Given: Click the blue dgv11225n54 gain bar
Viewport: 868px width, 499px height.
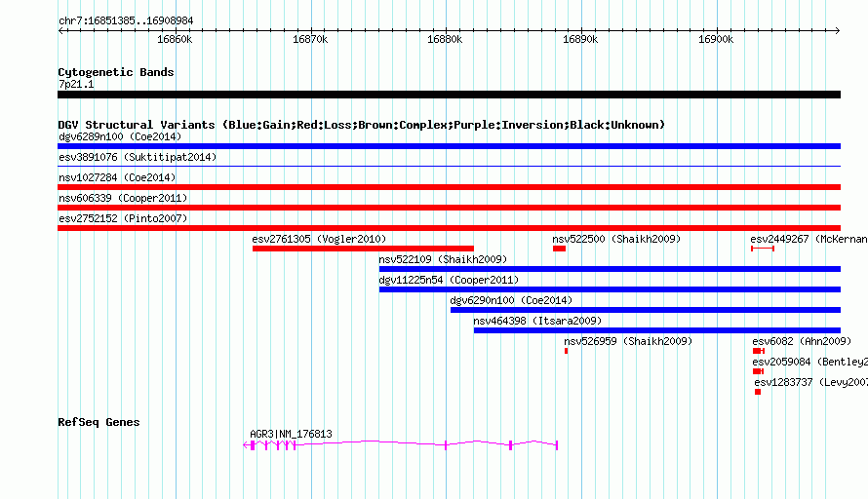Looking at the screenshot, I should click(610, 289).
